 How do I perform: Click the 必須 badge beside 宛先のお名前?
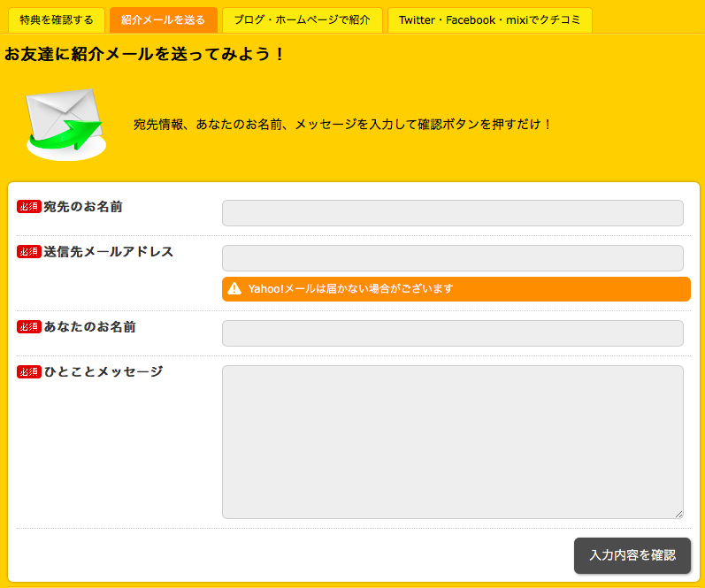(29, 207)
